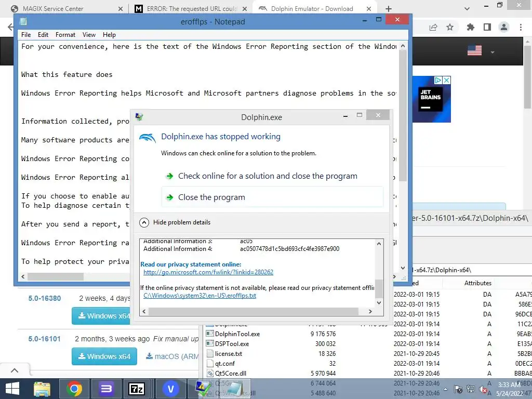This screenshot has width=532, height=399.
Task: Click Chrome's share page icon
Action: [x=433, y=28]
